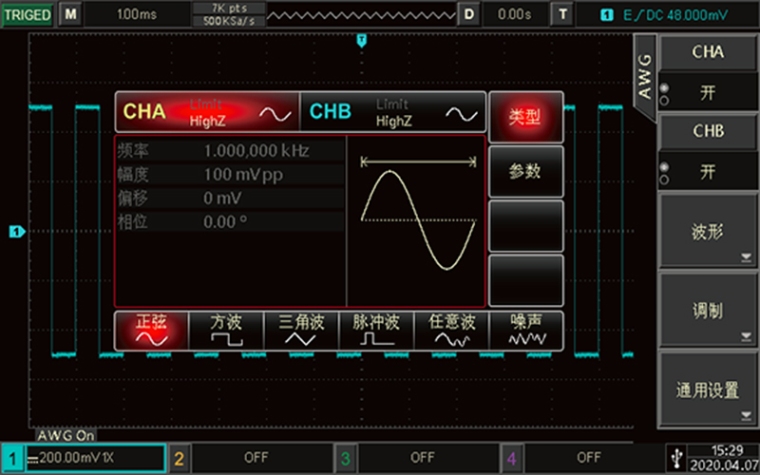
Task: Pick the pulse wave (脉冲波) waveform
Action: [x=376, y=330]
